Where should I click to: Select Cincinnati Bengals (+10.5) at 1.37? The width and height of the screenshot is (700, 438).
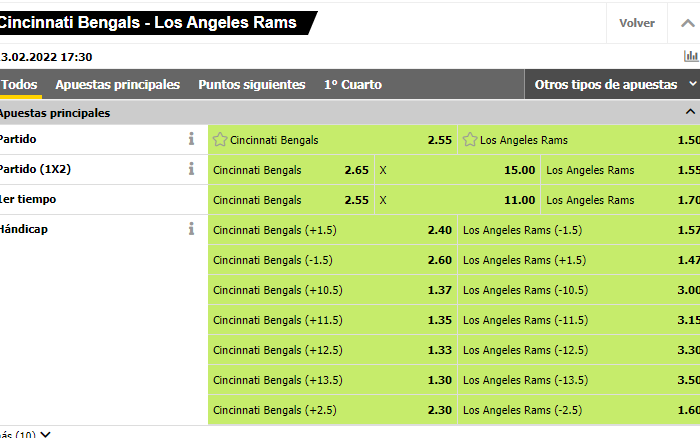(x=333, y=290)
